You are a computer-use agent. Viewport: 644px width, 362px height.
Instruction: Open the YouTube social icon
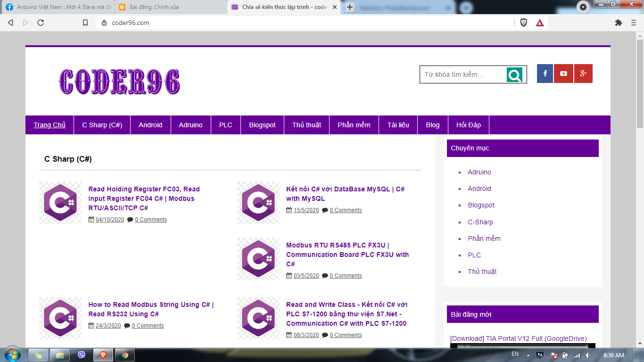[563, 74]
